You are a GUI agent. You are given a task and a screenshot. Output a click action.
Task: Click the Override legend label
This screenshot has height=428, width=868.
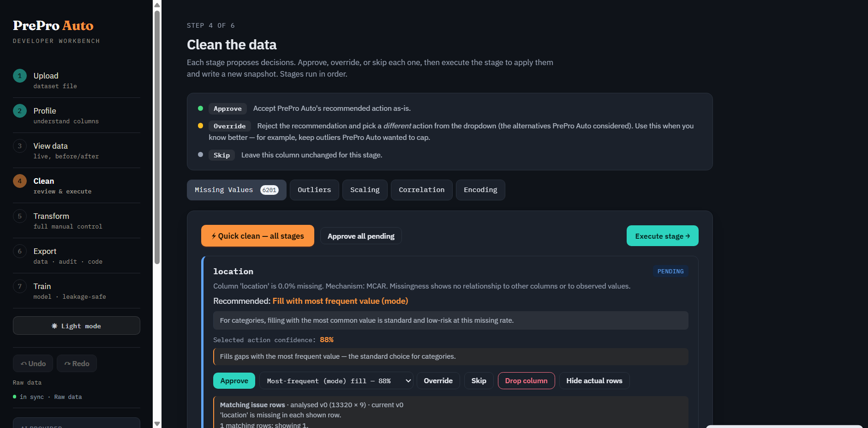(229, 126)
